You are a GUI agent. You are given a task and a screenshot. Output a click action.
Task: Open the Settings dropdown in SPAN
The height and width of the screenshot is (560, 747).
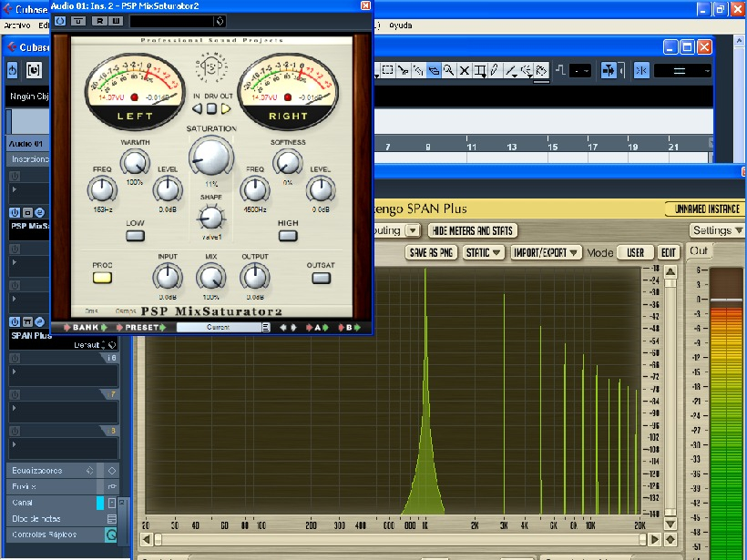click(x=718, y=230)
